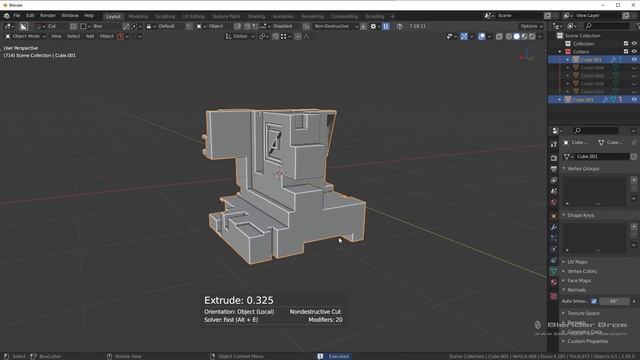640x360 pixels.
Task: Hide the Collection with its eye icon
Action: pyautogui.click(x=634, y=44)
